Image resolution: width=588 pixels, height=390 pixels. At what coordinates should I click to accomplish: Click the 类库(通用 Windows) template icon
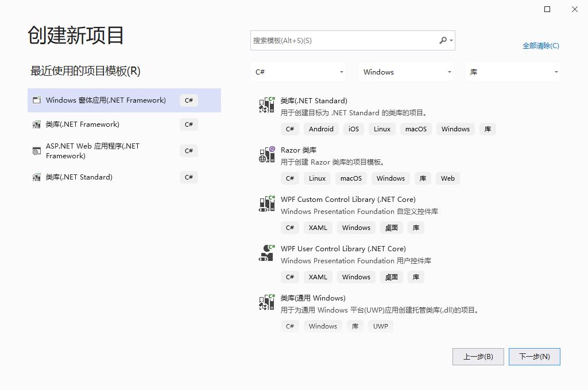[266, 302]
